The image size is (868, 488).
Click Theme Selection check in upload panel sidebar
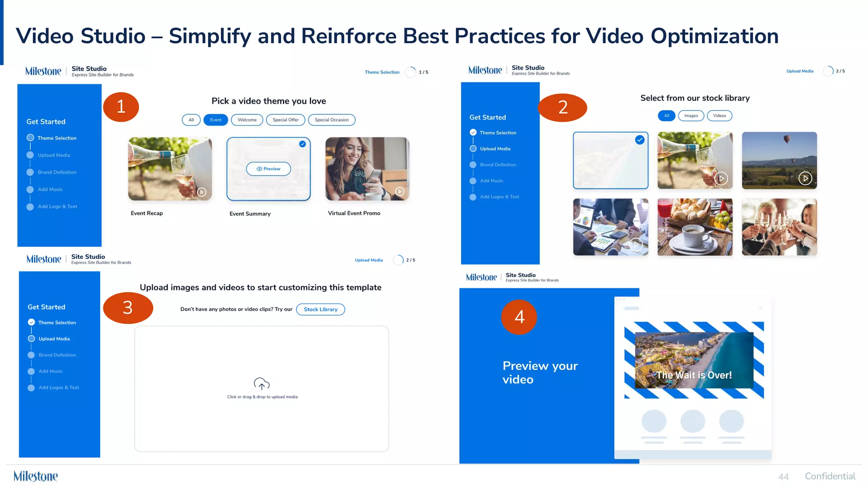coord(31,322)
